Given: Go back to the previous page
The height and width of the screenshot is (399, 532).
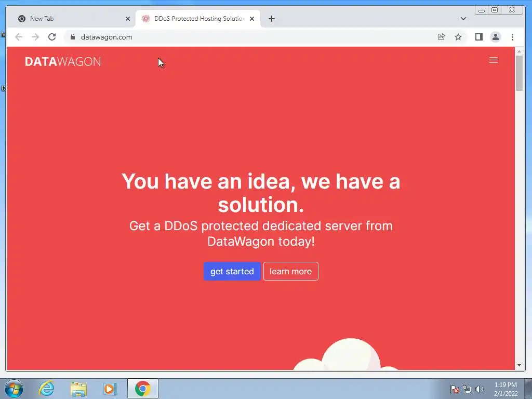Looking at the screenshot, I should (19, 37).
